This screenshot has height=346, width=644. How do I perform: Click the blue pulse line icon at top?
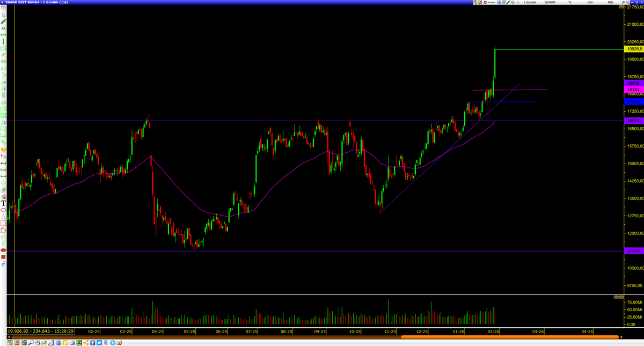tap(517, 3)
